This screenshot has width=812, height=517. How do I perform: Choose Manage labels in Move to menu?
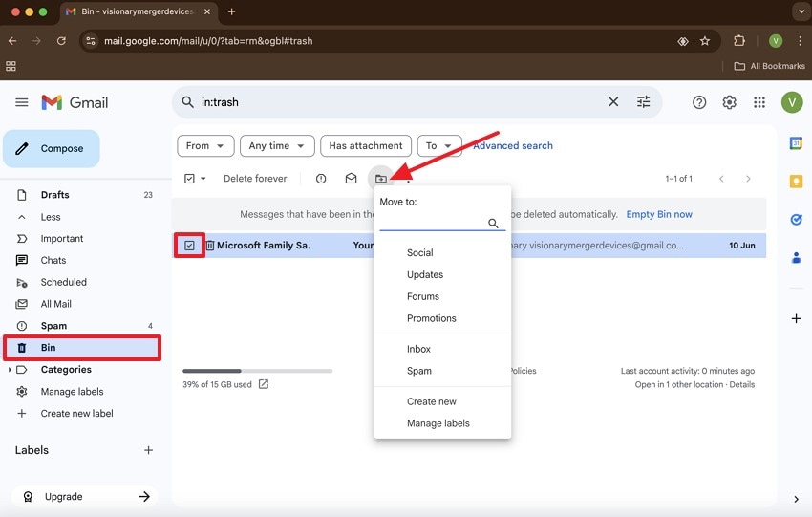tap(438, 423)
